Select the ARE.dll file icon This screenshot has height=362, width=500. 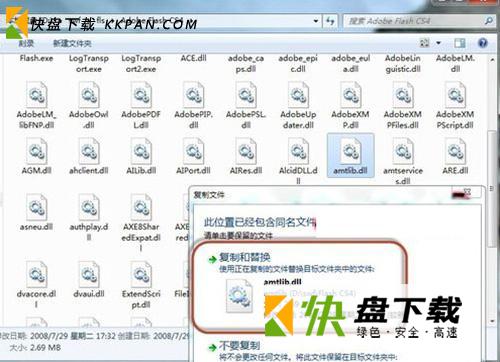click(x=455, y=151)
